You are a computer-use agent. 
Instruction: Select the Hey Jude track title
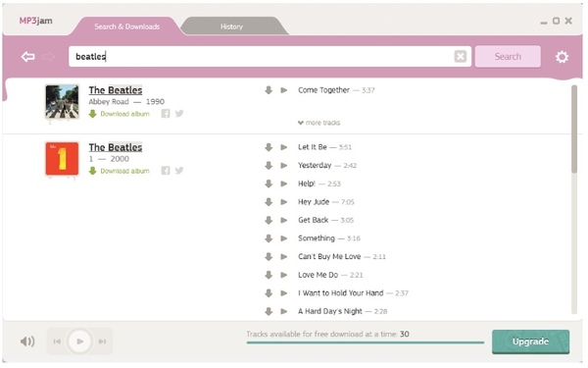(314, 202)
